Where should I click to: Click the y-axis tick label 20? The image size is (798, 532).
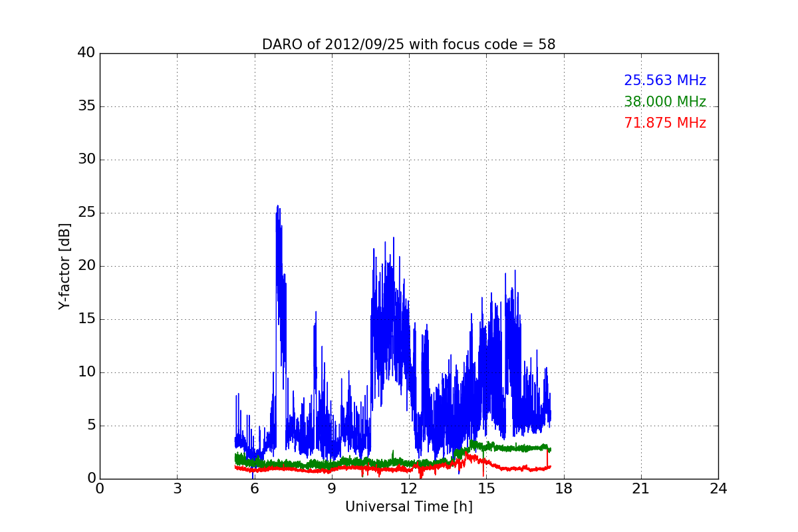(x=86, y=266)
